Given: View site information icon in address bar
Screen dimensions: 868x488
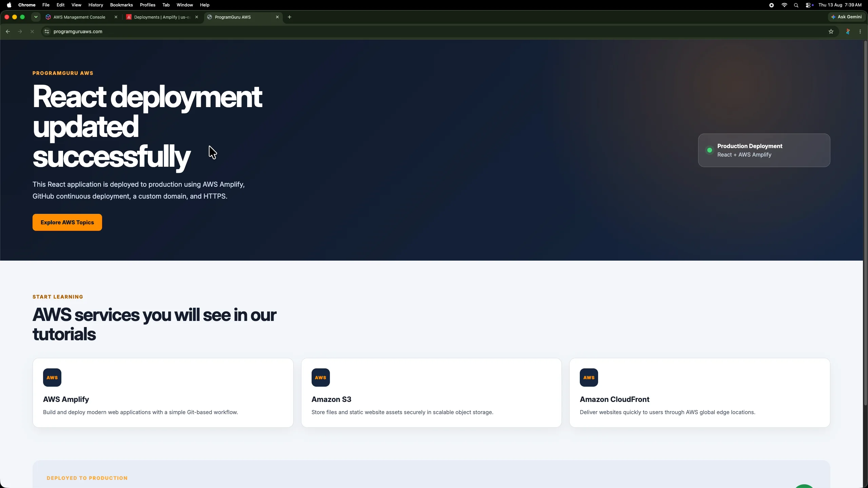Looking at the screenshot, I should point(47,32).
